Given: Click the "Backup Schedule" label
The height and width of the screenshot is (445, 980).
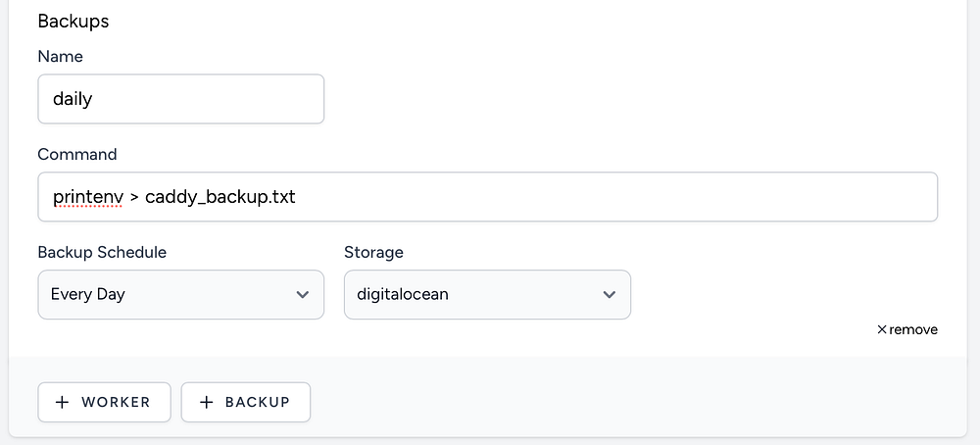Looking at the screenshot, I should point(102,253).
